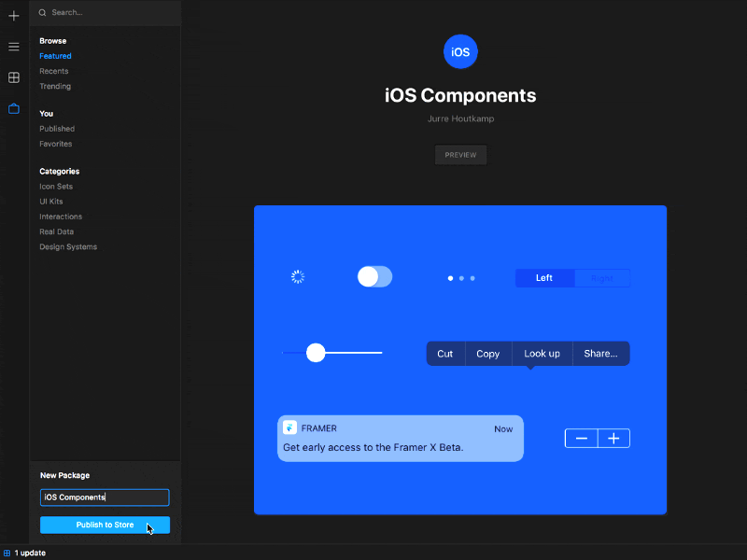This screenshot has width=747, height=560.
Task: Open the Interactions category
Action: [61, 217]
